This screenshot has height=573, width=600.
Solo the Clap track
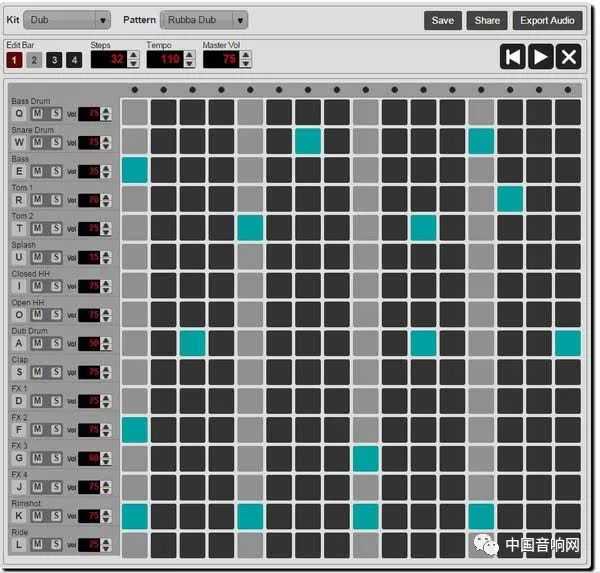tap(56, 372)
